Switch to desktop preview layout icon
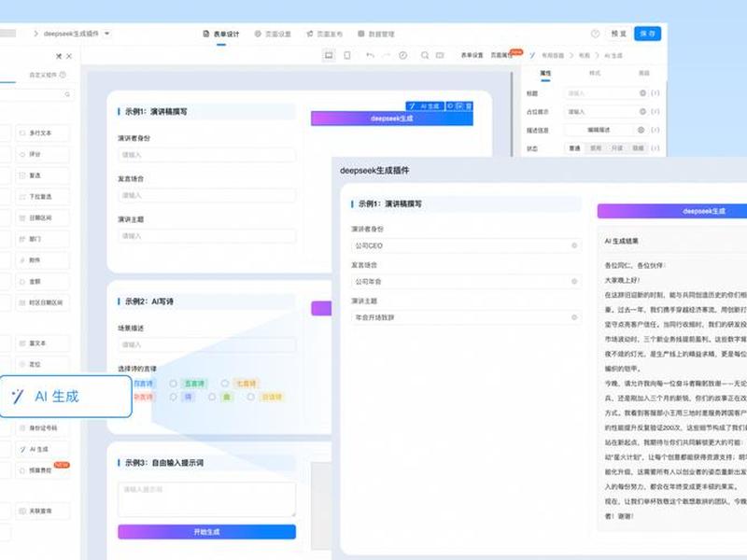This screenshot has width=747, height=560. pyautogui.click(x=329, y=55)
